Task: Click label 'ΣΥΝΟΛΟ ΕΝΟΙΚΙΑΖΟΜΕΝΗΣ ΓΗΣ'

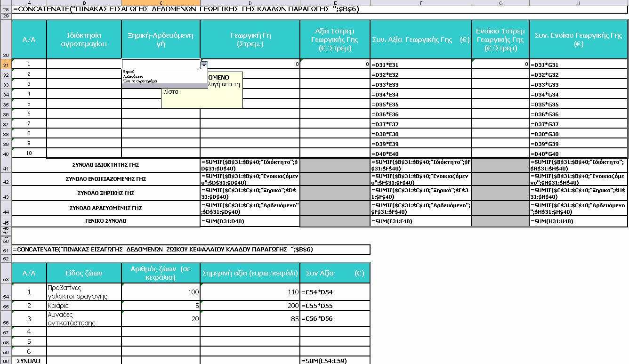Action: [x=105, y=179]
